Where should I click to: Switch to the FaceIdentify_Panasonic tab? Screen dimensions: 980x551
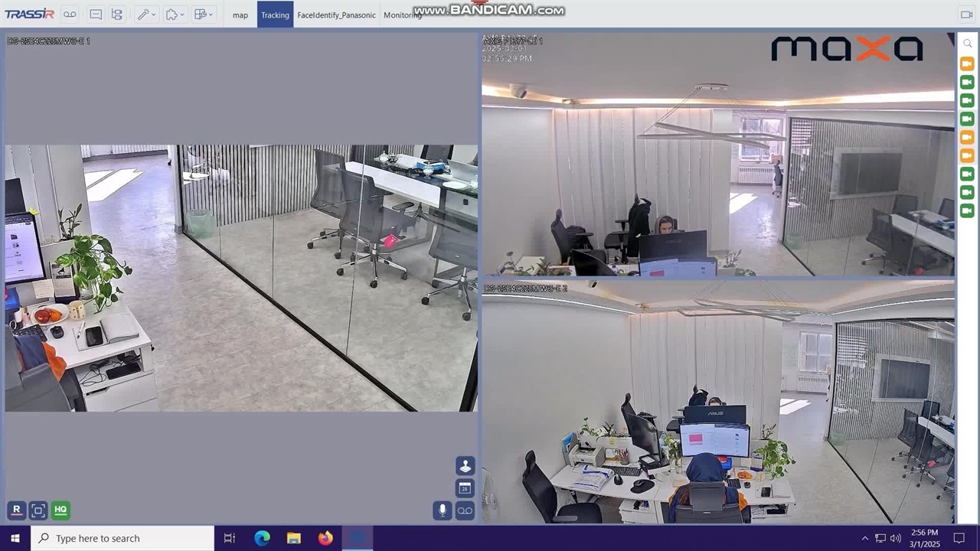[x=336, y=15]
